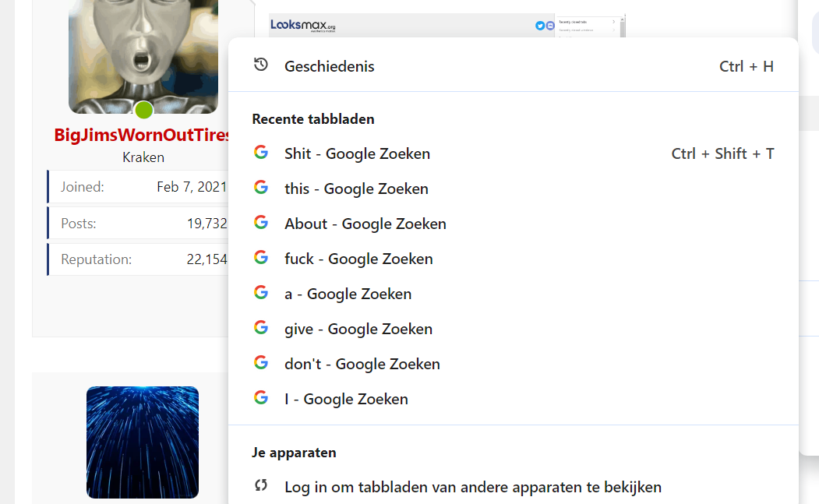Click Google icon next to "a - Google Zoeken"
Screen dimensions: 819x504
click(261, 293)
